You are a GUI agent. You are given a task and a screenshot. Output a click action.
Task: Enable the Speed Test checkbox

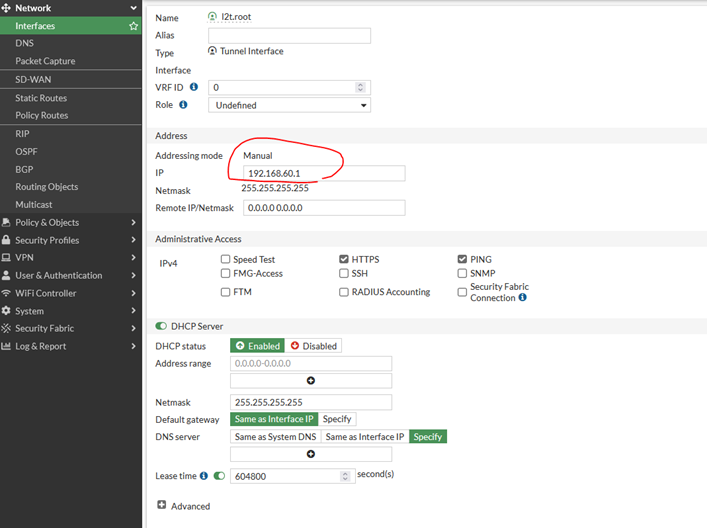click(x=225, y=259)
